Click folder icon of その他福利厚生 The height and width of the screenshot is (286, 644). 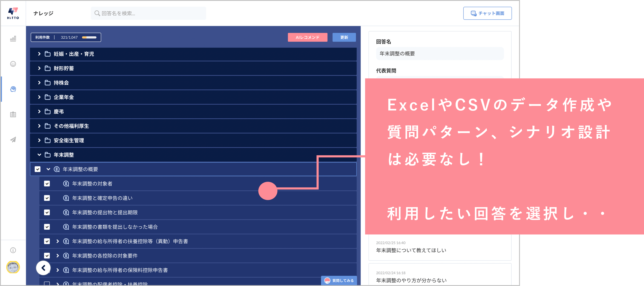pyautogui.click(x=47, y=126)
